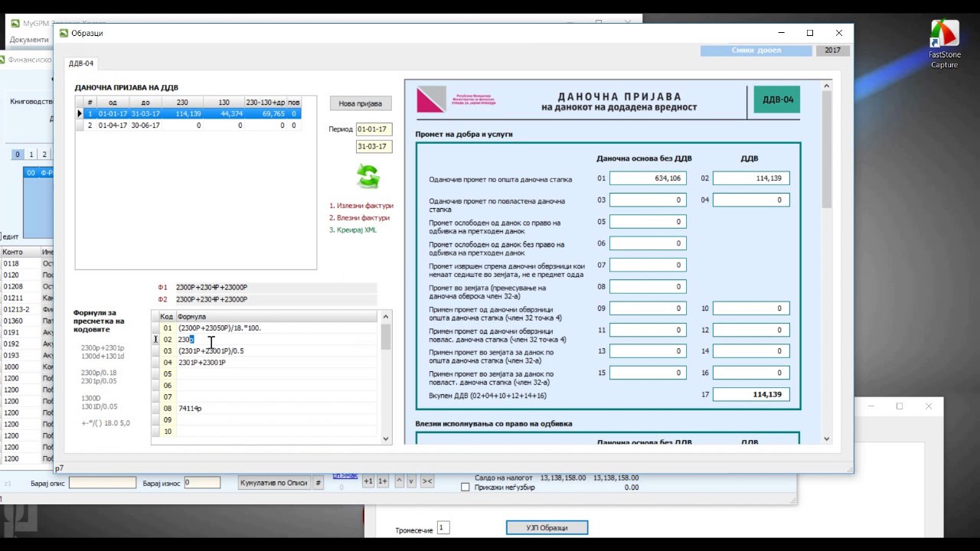Click the En>Mak link in background window
The width and height of the screenshot is (980, 551).
tap(345, 475)
